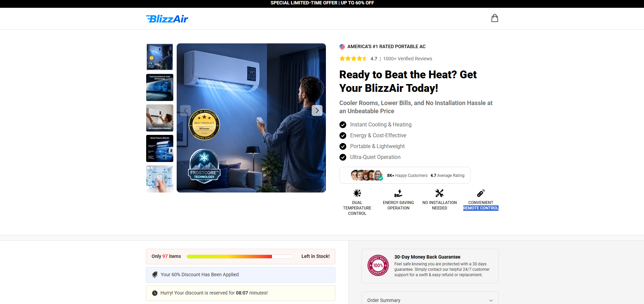The width and height of the screenshot is (644, 304).
Task: Click the highlighted 'REMOTE CONTROL' text
Action: 481,208
